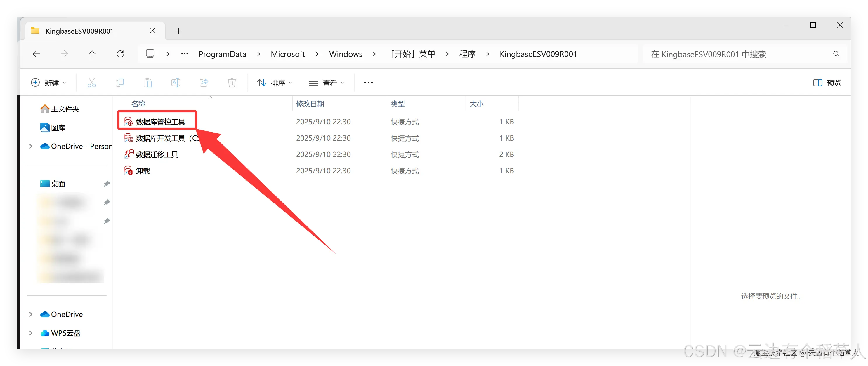Rename the selected item
This screenshot has height=366, width=868.
(176, 83)
